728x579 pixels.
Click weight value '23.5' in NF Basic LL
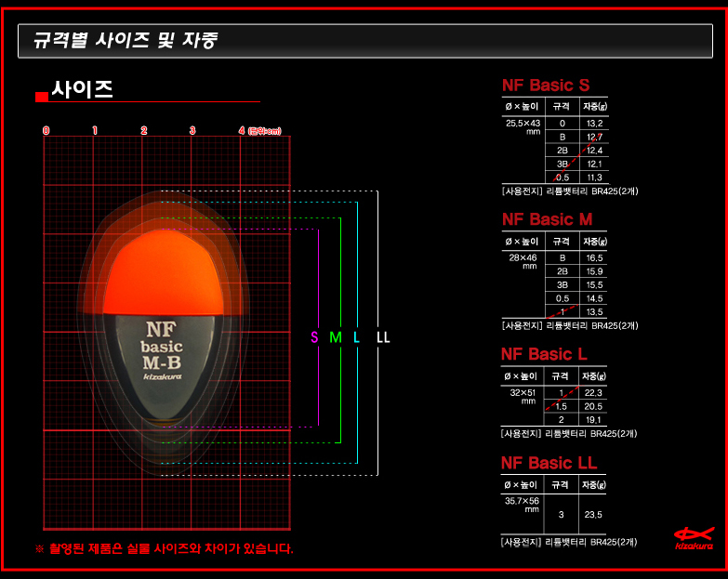point(593,515)
